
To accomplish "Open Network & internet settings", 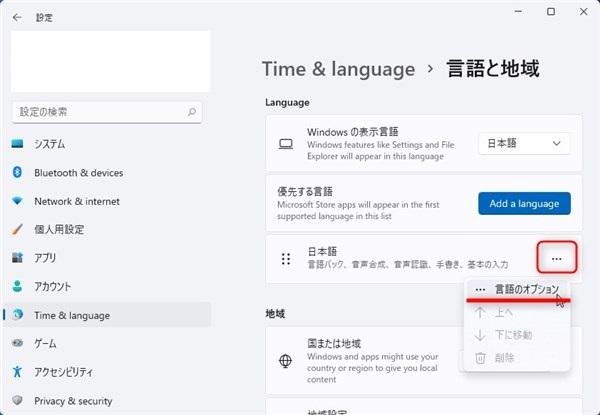I will click(107, 201).
